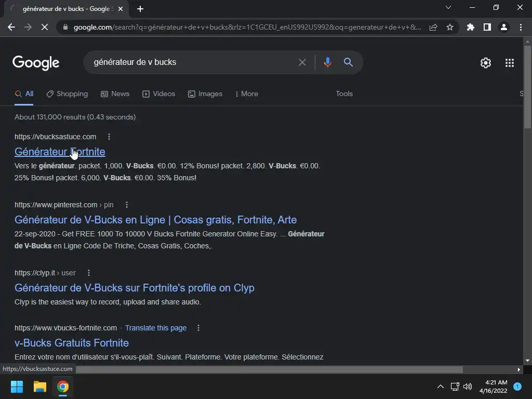This screenshot has width=532, height=399.
Task: Open the Windows Start menu
Action: pyautogui.click(x=17, y=387)
